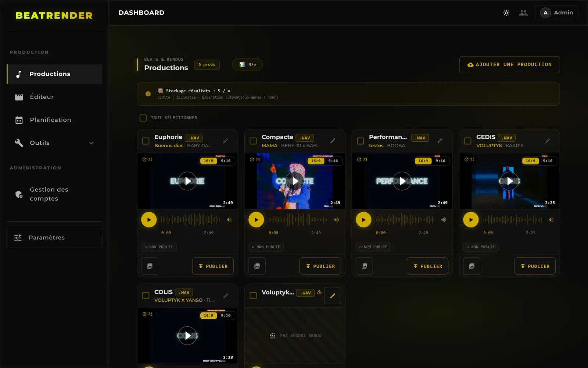Select the GEDIS card checkbox

(468, 141)
